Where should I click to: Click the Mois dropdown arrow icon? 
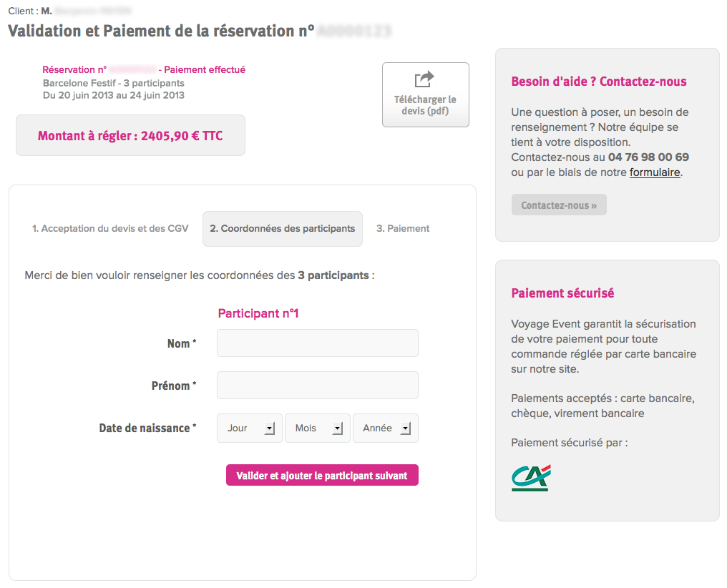338,428
